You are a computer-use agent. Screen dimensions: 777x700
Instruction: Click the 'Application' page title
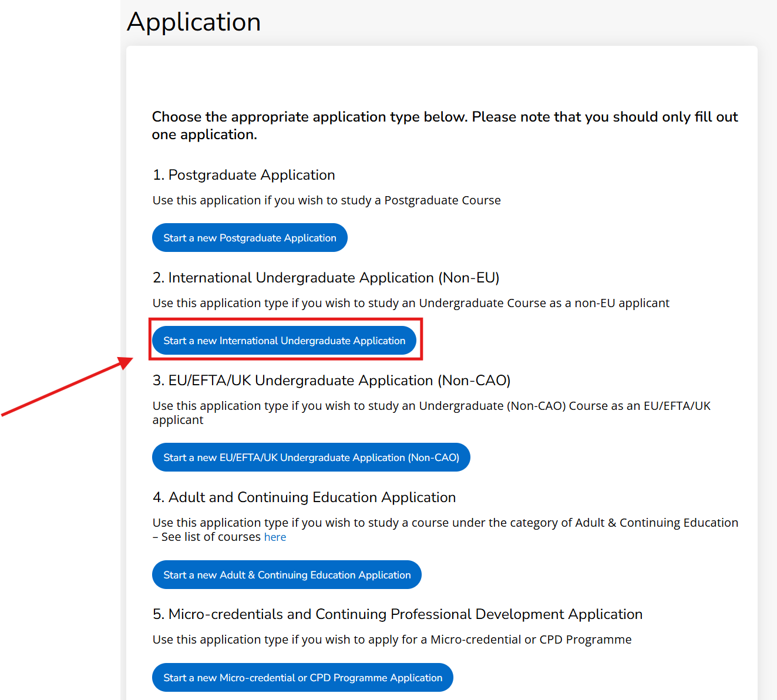click(194, 22)
